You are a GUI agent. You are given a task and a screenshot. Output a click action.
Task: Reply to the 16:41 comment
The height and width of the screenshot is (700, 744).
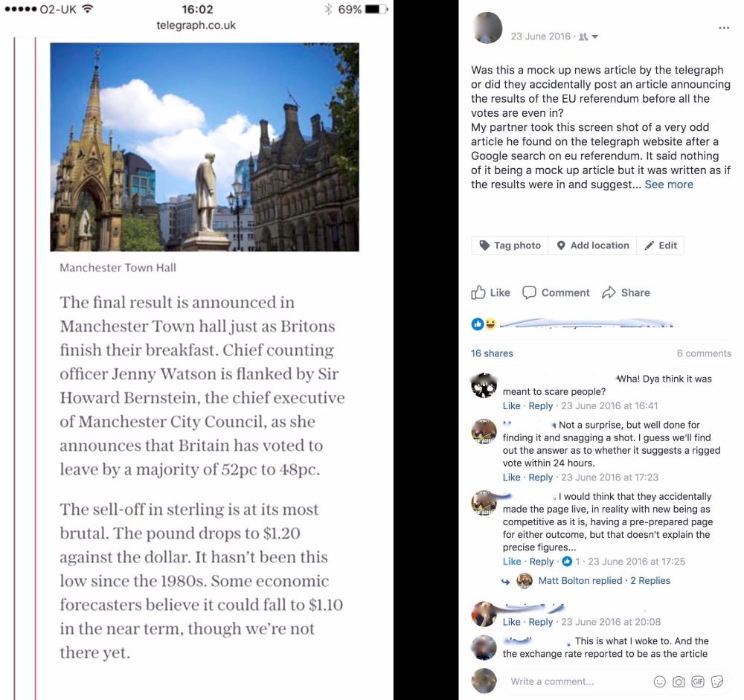tap(540, 405)
